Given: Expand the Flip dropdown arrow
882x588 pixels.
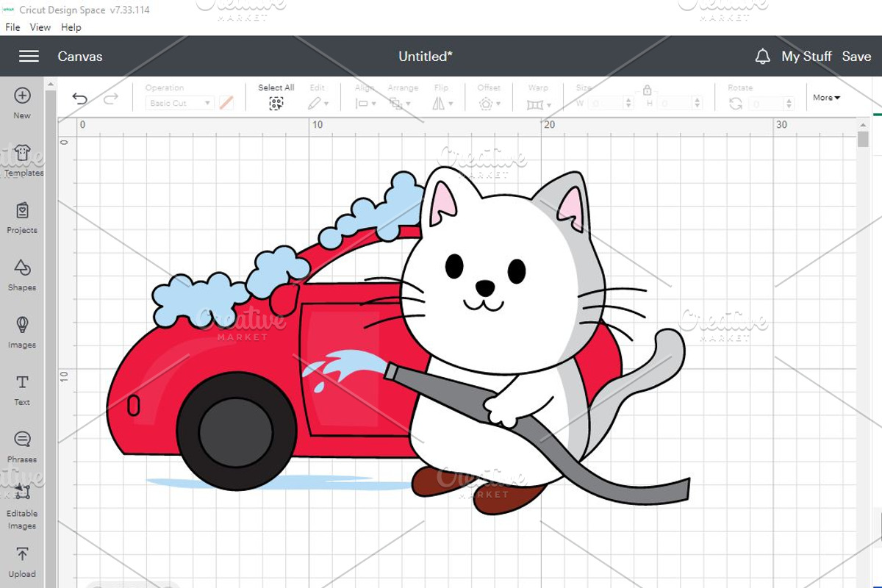Looking at the screenshot, I should 451,104.
